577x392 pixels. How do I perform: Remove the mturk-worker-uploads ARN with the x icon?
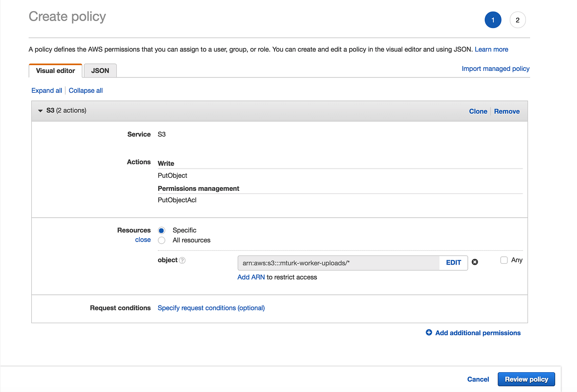click(475, 262)
